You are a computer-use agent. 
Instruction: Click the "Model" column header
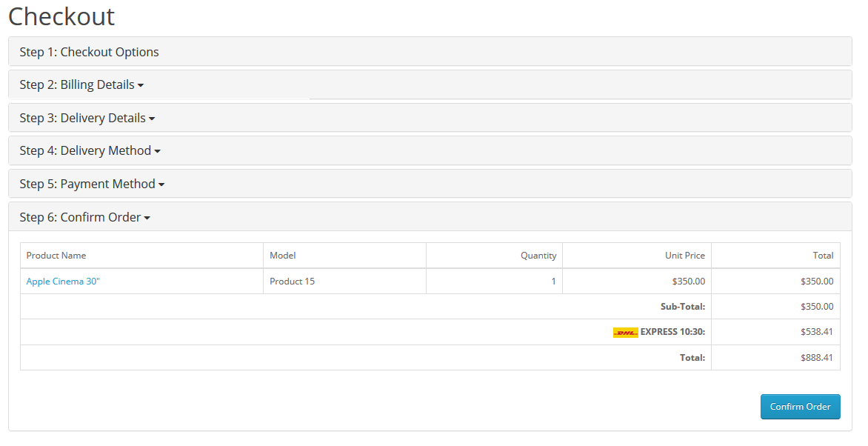coord(282,256)
